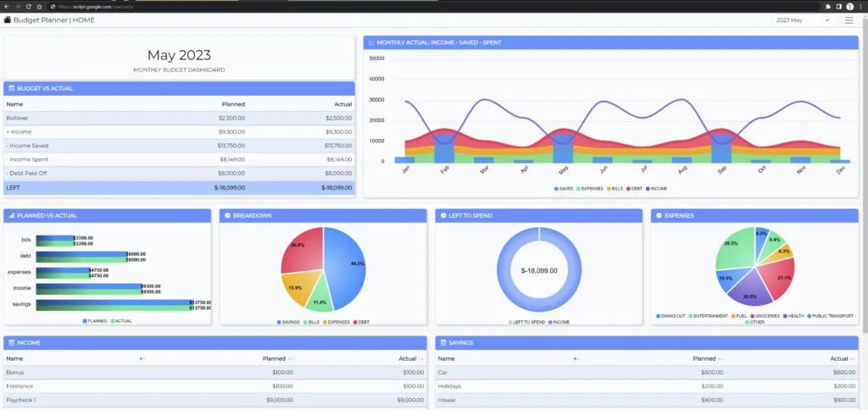Toggle the INCOME series in the monthly chart legend

[x=659, y=188]
